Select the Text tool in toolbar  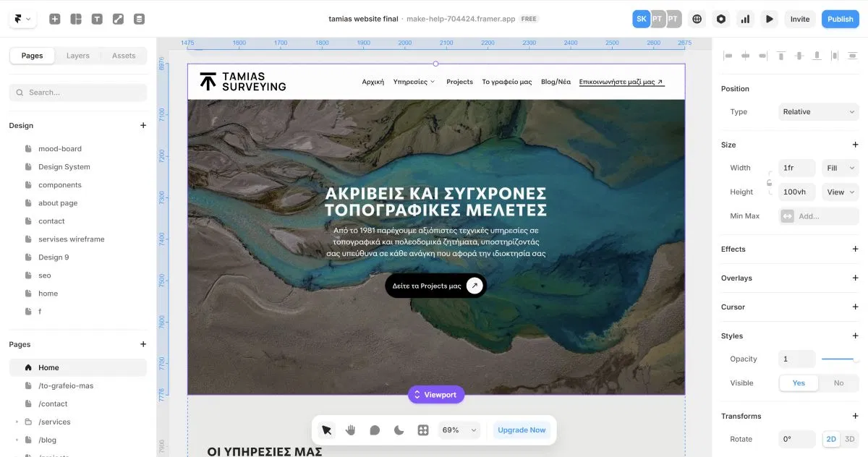point(97,19)
